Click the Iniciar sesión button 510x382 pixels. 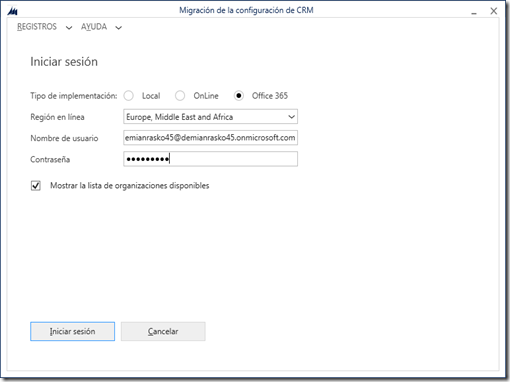[x=72, y=331]
